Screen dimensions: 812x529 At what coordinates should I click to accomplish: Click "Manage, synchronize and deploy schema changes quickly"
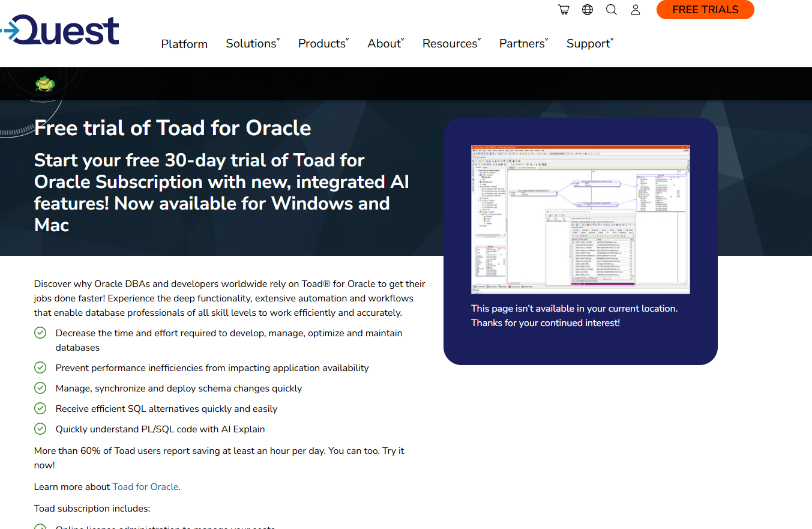pyautogui.click(x=179, y=388)
